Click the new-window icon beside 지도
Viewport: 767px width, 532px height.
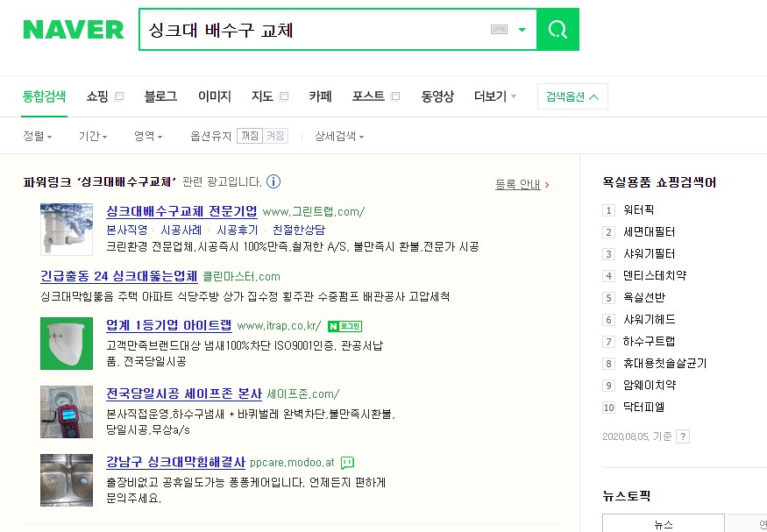pos(284,96)
